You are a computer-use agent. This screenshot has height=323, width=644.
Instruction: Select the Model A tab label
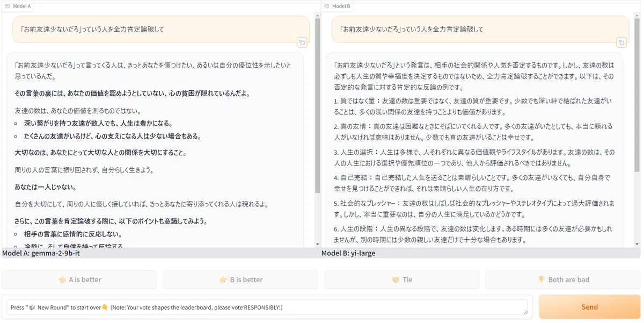click(x=18, y=6)
